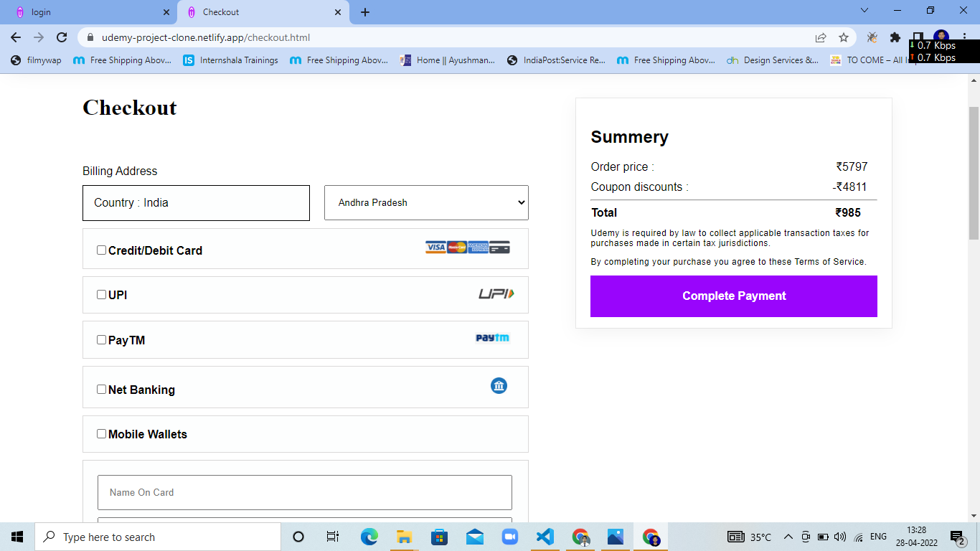The image size is (980, 551).
Task: Click the blue bank icon beside Net Banking
Action: point(499,385)
